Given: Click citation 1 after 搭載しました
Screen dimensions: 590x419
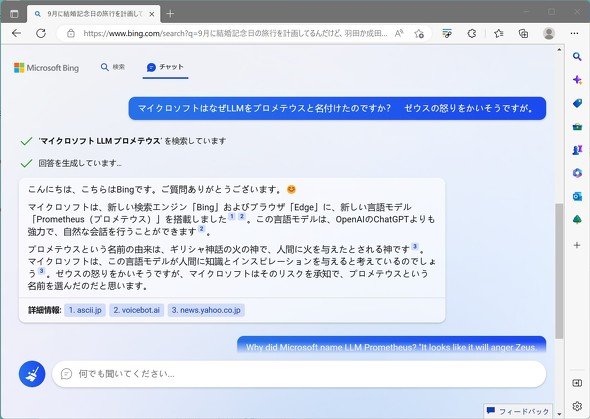Looking at the screenshot, I should coord(232,216).
